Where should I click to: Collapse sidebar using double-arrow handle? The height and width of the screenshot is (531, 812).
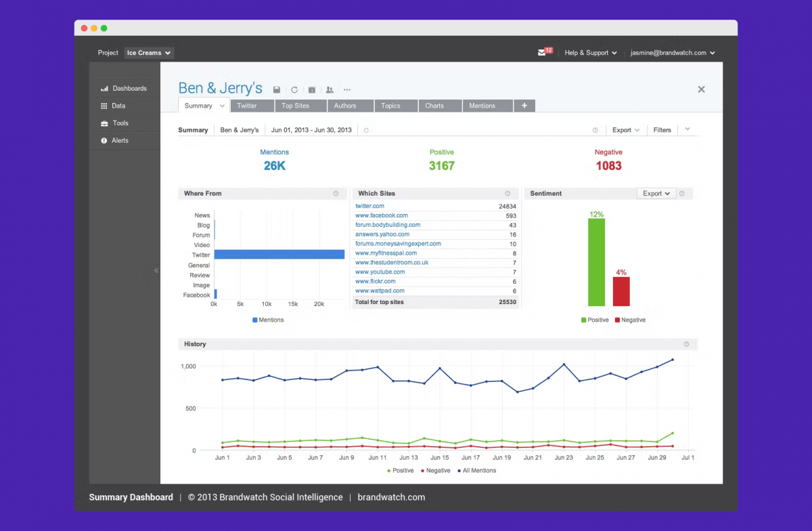pos(156,270)
